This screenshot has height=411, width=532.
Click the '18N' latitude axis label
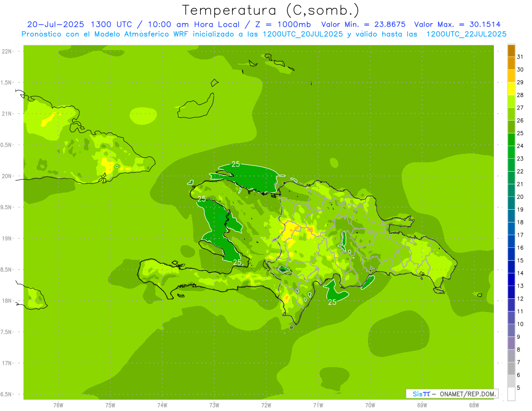coord(7,301)
